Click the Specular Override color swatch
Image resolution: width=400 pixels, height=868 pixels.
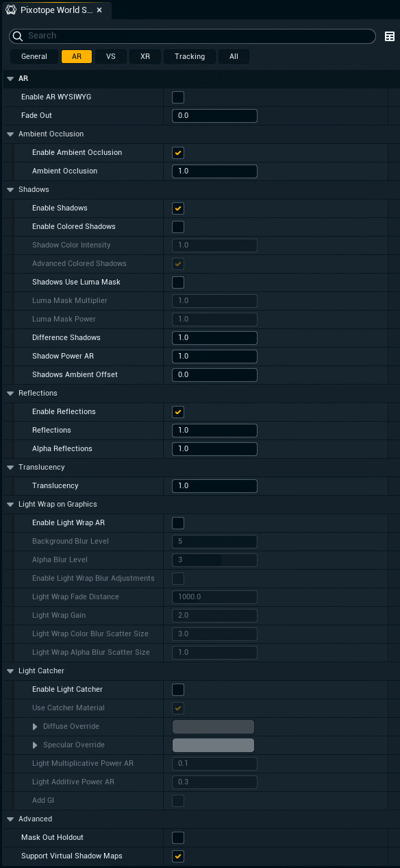(x=214, y=745)
